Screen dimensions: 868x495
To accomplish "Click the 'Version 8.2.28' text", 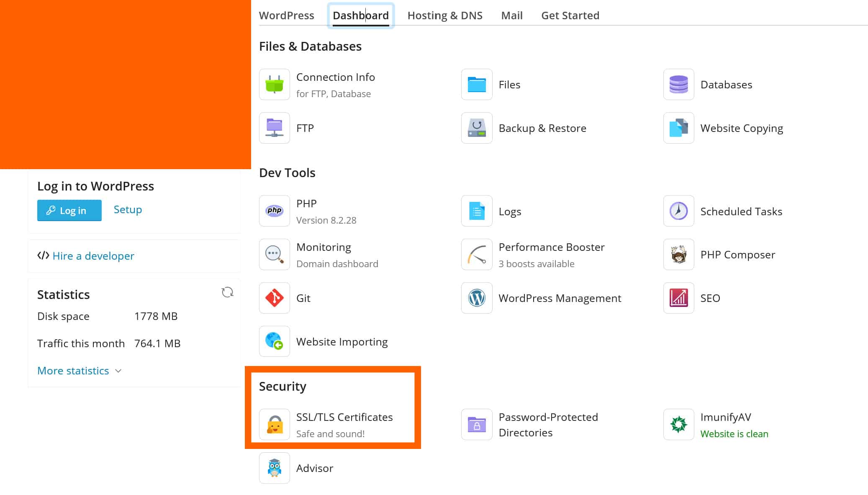I will (x=326, y=220).
